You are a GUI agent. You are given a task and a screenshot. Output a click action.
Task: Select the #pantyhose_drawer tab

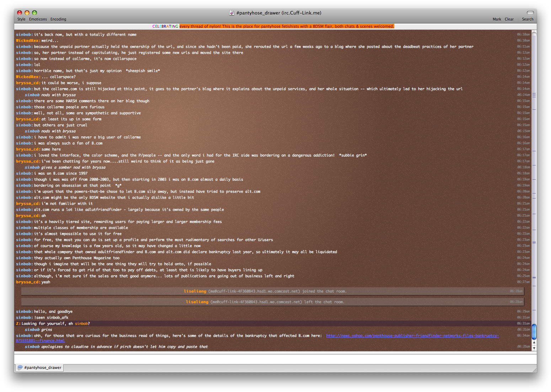[x=39, y=367]
